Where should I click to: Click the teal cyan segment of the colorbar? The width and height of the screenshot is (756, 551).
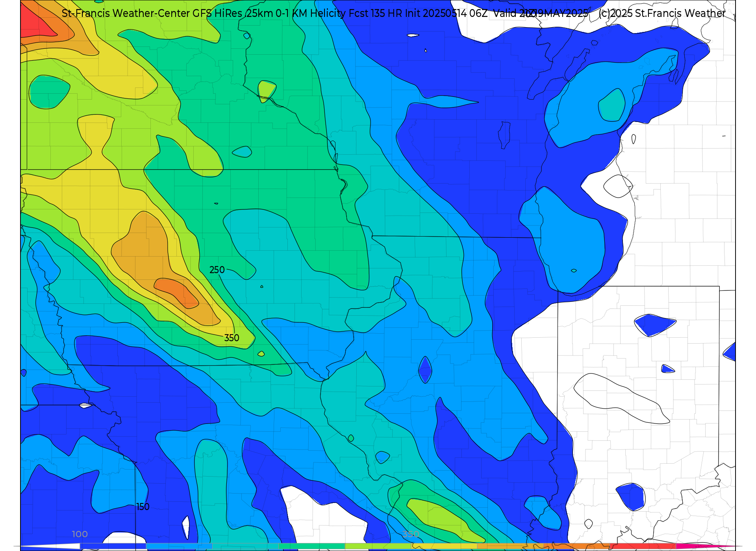click(x=246, y=546)
